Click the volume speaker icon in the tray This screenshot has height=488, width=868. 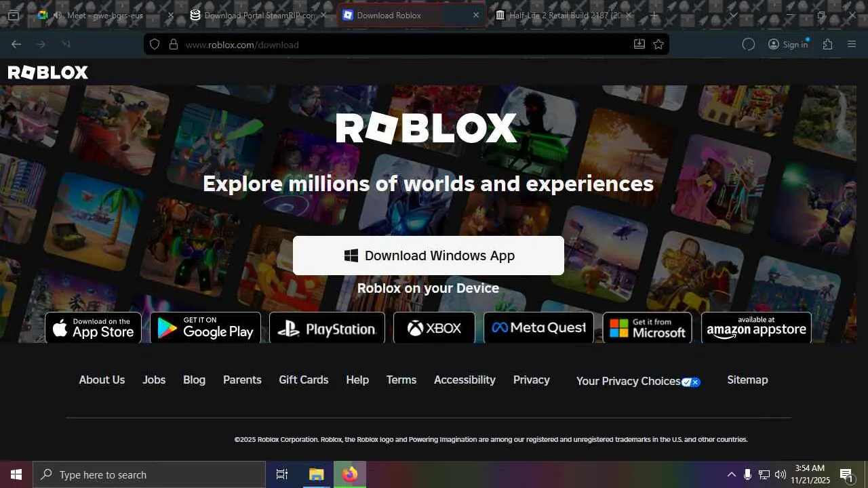tap(781, 474)
